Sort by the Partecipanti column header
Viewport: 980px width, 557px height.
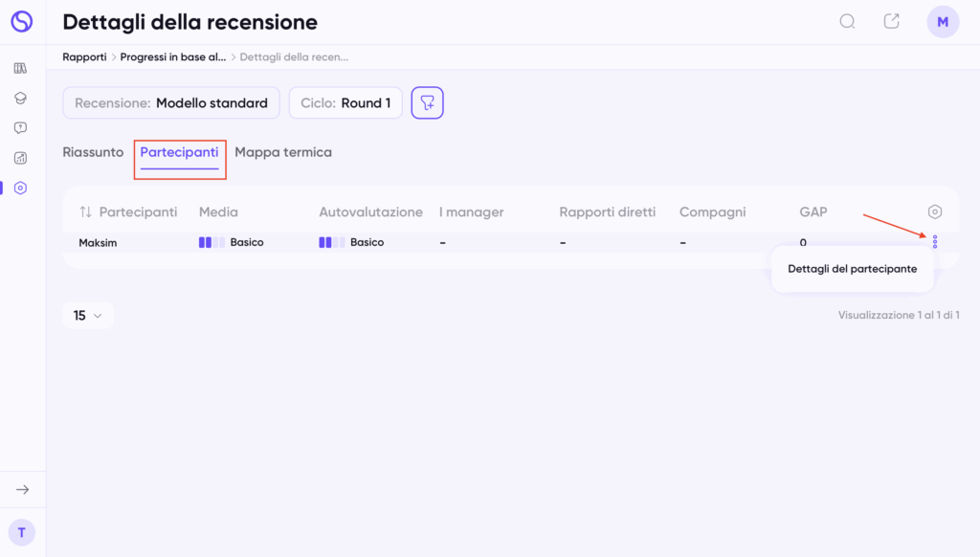129,212
